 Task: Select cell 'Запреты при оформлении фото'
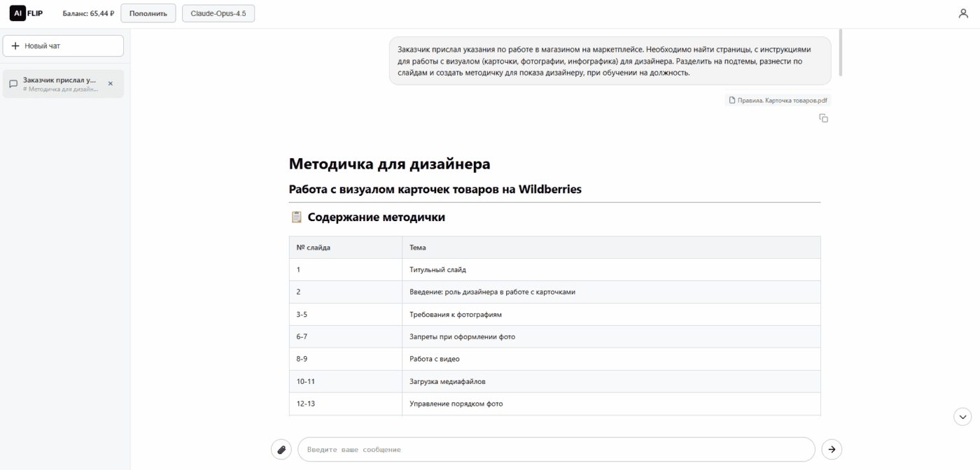click(611, 337)
